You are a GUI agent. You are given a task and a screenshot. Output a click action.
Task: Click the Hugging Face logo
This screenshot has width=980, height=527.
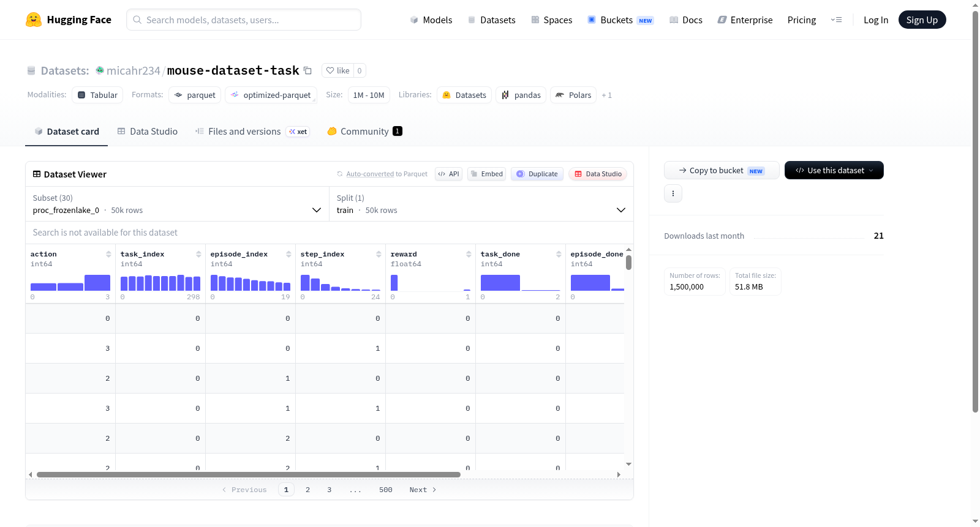(69, 20)
